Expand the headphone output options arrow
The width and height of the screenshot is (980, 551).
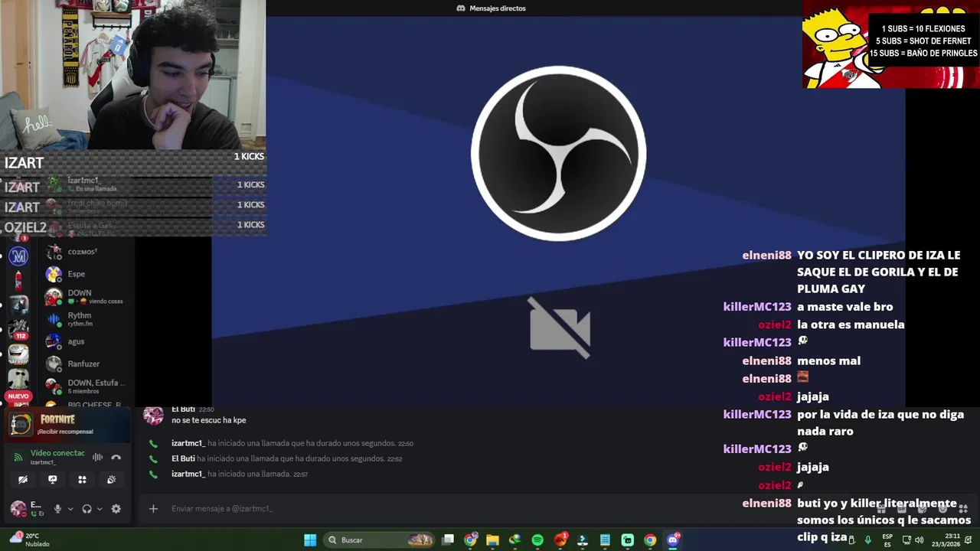click(100, 509)
